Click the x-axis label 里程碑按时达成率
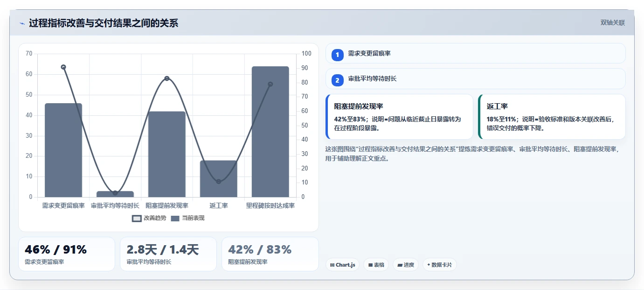Image resolution: width=644 pixels, height=290 pixels. pos(270,205)
